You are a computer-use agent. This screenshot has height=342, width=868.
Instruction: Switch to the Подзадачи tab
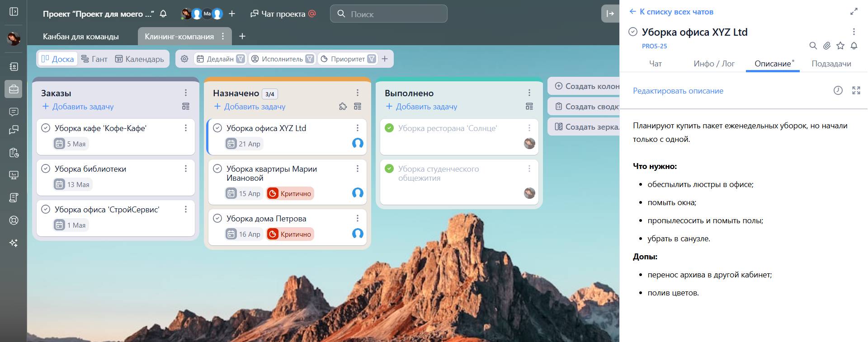pos(831,64)
